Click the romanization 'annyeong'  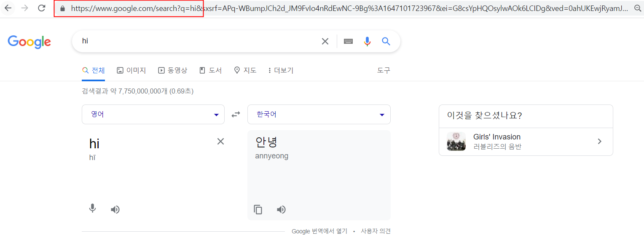point(271,156)
